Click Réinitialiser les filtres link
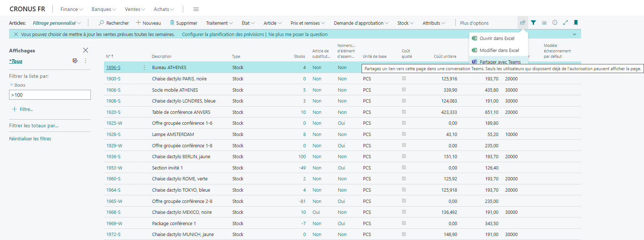This screenshot has width=644, height=240. tap(30, 139)
